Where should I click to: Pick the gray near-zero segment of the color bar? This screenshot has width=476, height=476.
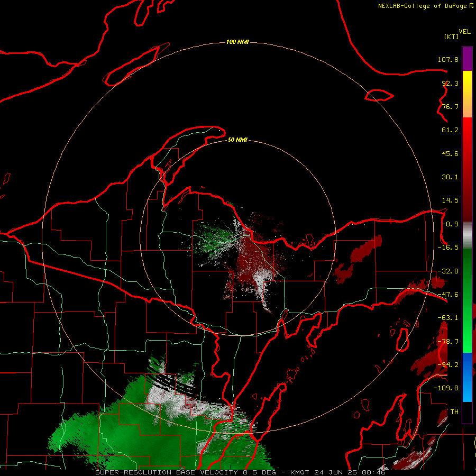tap(467, 235)
